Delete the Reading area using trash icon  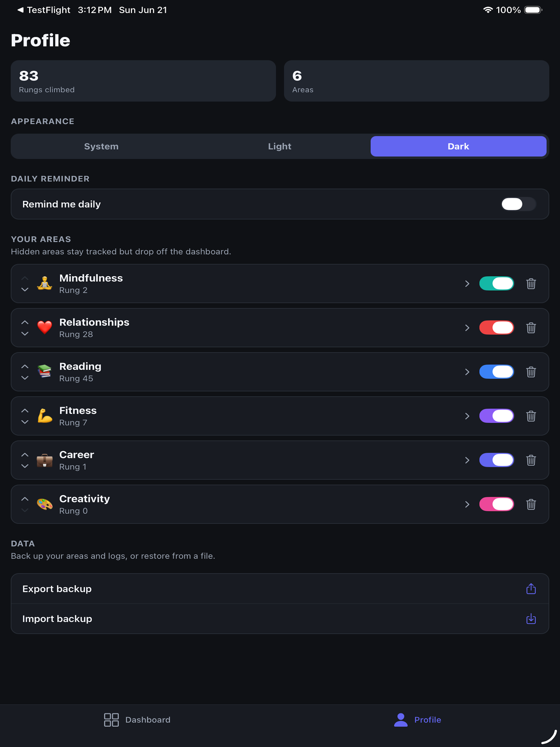[531, 372]
